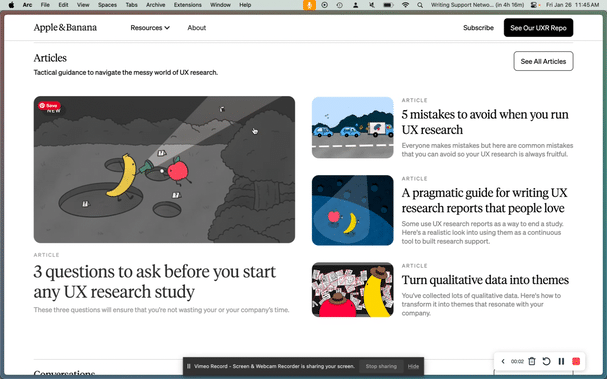The width and height of the screenshot is (607, 379).
Task: Pause the recording
Action: point(561,361)
